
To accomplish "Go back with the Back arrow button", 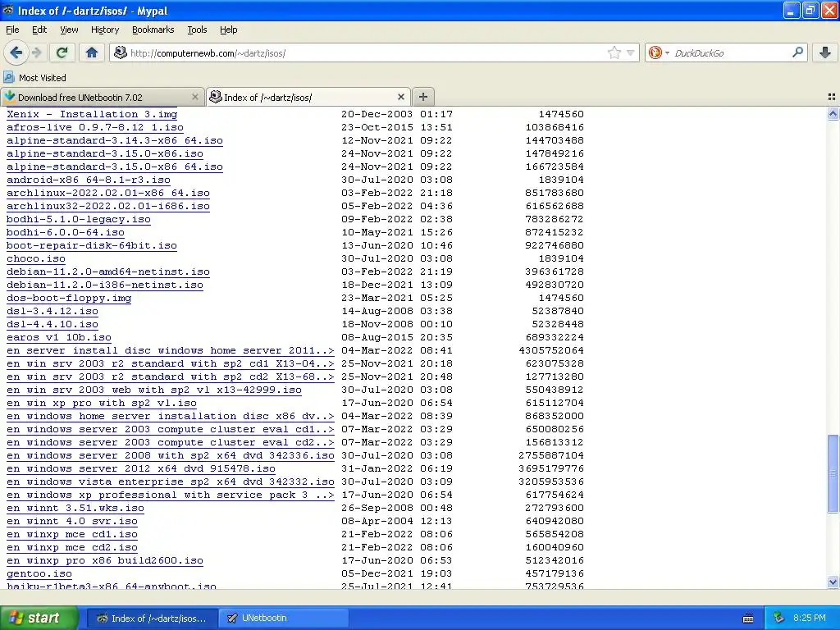I will click(x=16, y=52).
